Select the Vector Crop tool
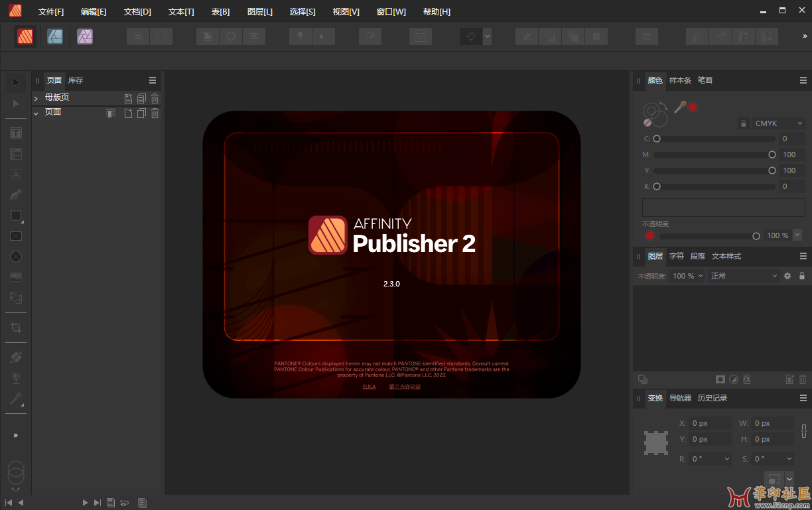 tap(16, 328)
